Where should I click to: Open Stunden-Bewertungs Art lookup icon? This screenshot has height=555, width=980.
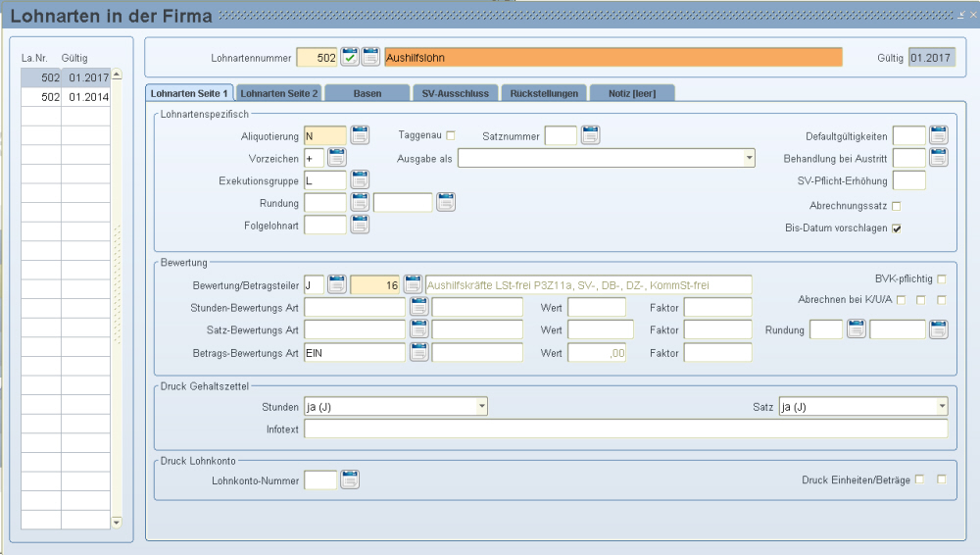(x=419, y=307)
